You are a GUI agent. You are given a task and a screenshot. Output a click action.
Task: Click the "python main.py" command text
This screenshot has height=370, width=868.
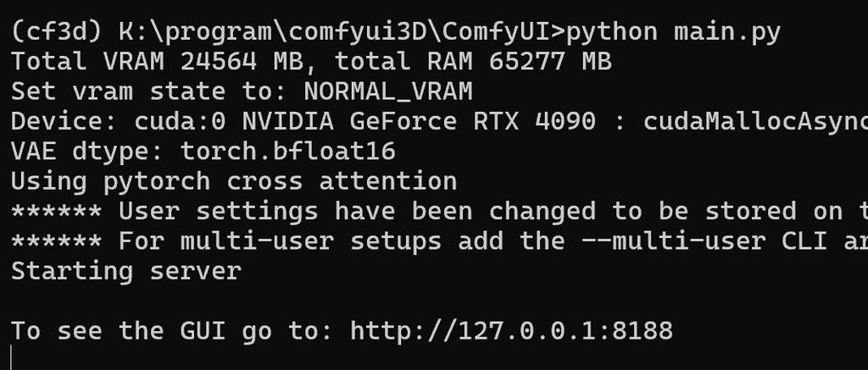tap(673, 32)
